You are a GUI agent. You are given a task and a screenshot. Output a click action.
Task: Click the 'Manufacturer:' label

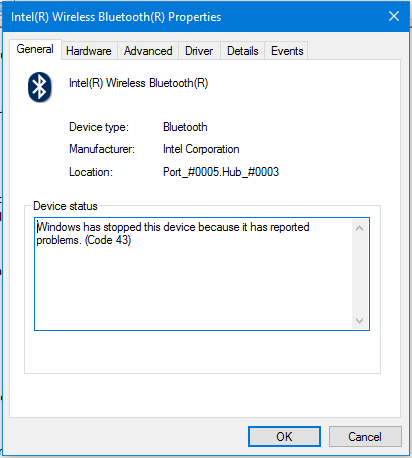pos(102,149)
